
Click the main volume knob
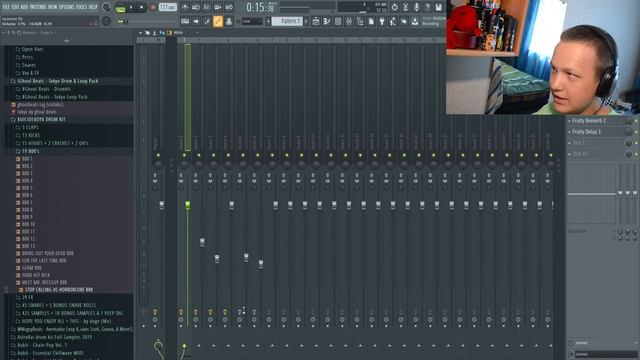107,7
